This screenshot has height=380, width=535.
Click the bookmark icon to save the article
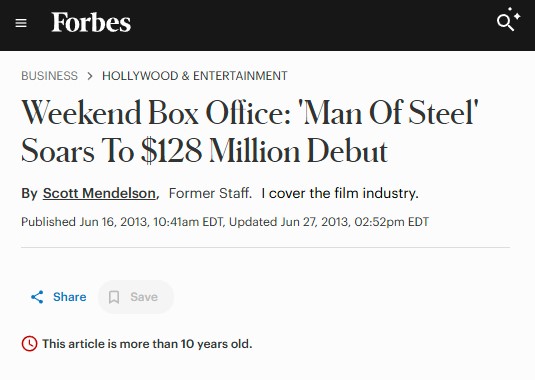pyautogui.click(x=114, y=297)
